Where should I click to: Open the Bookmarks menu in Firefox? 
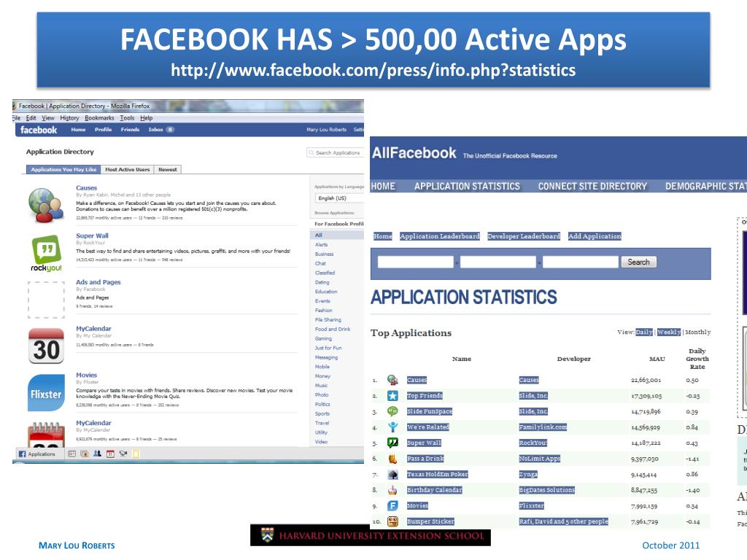pyautogui.click(x=99, y=117)
